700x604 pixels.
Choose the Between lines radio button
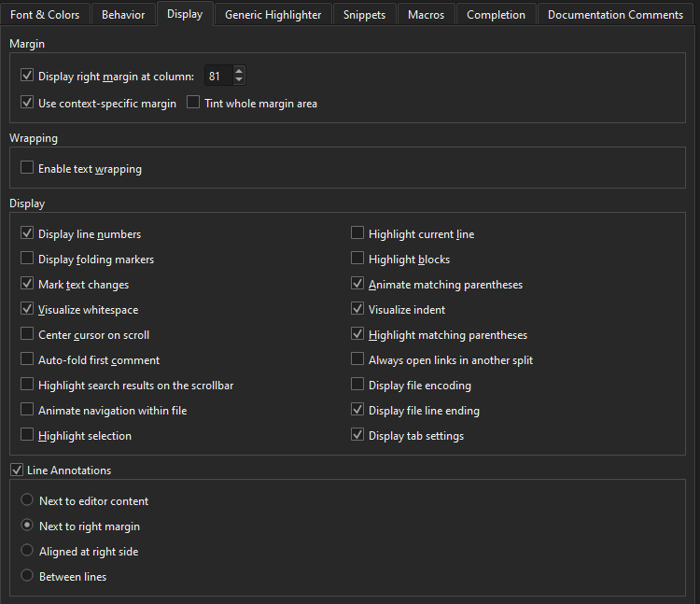(27, 576)
